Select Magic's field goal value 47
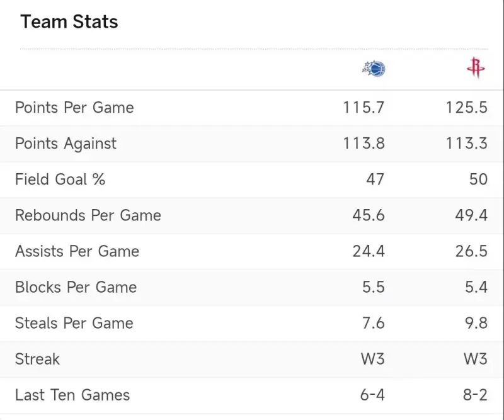This screenshot has height=420, width=504. [375, 179]
